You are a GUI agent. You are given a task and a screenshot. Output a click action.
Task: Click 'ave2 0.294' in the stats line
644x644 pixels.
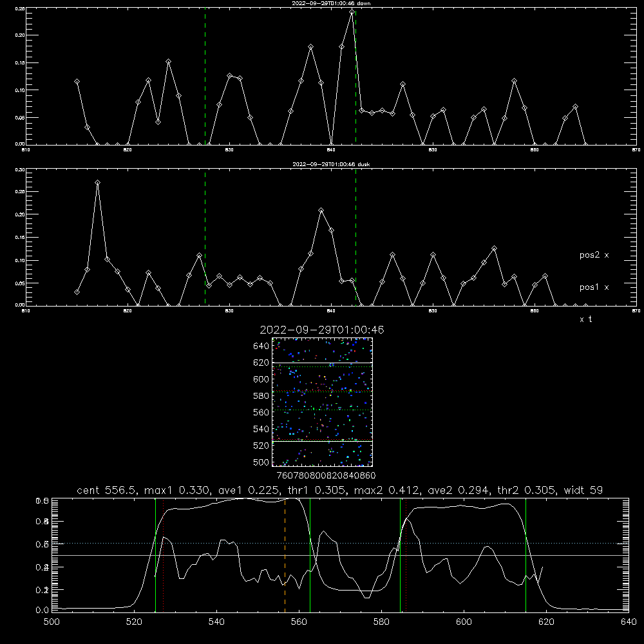(458, 490)
